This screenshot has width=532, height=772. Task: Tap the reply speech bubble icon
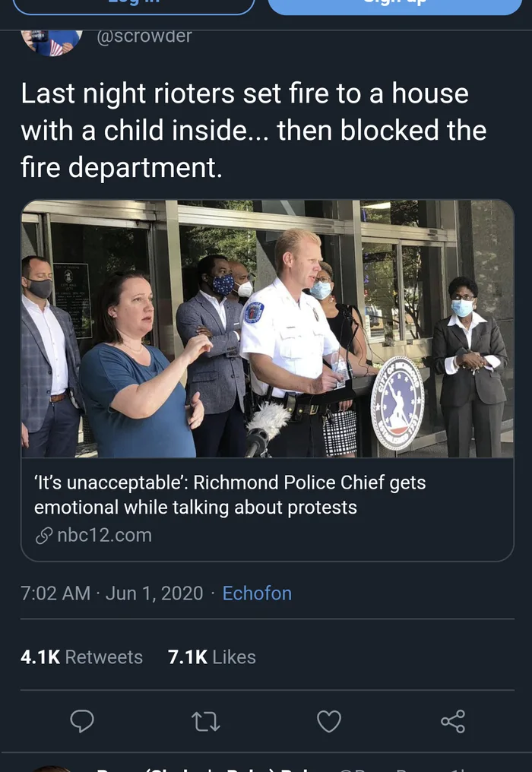pyautogui.click(x=82, y=720)
